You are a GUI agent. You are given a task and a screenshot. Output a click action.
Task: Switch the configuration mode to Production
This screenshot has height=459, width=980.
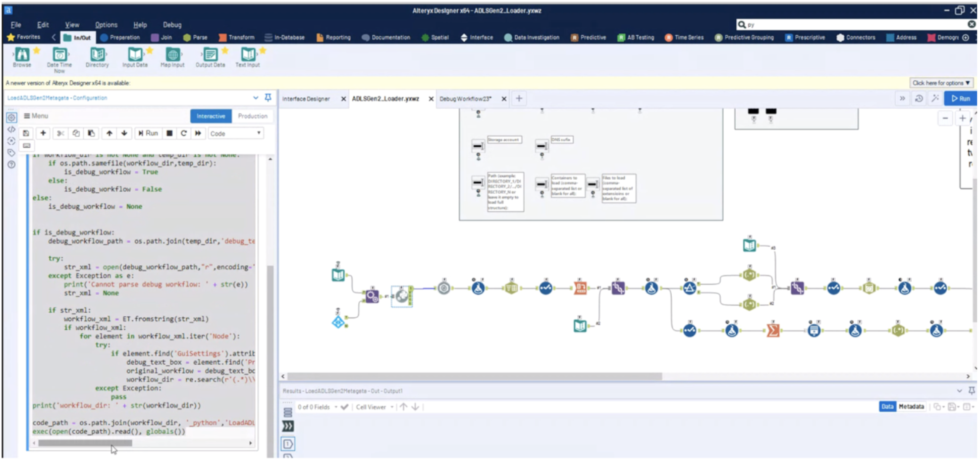point(252,116)
